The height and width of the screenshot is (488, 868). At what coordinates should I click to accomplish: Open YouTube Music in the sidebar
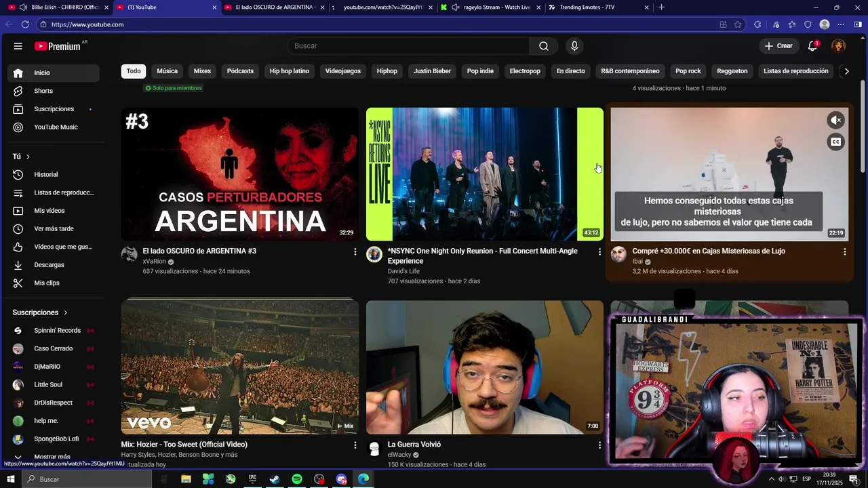coord(54,127)
